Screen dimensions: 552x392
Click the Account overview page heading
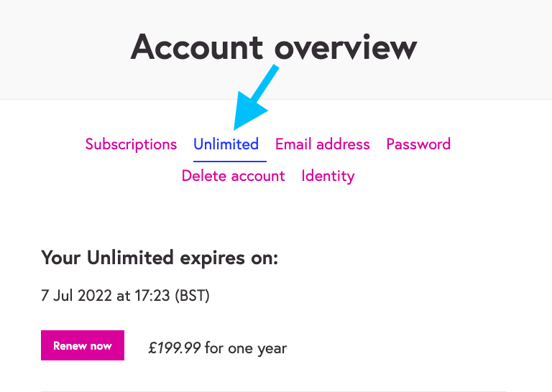(x=274, y=47)
